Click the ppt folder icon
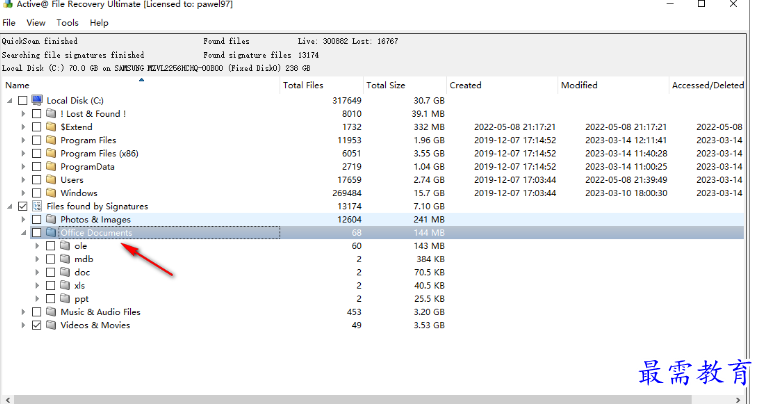This screenshot has height=404, width=760. (65, 298)
